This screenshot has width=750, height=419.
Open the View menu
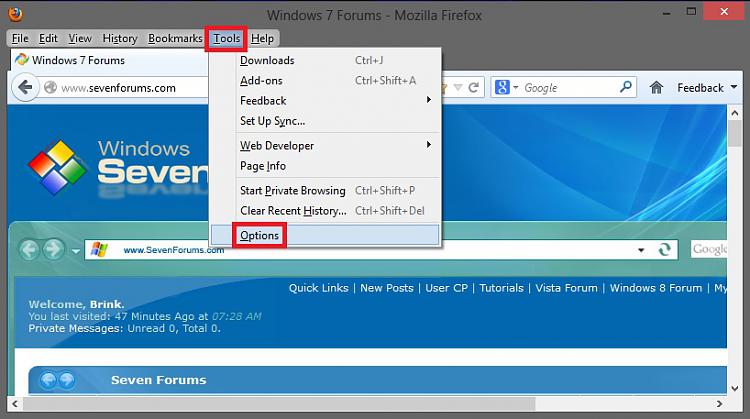(x=80, y=38)
